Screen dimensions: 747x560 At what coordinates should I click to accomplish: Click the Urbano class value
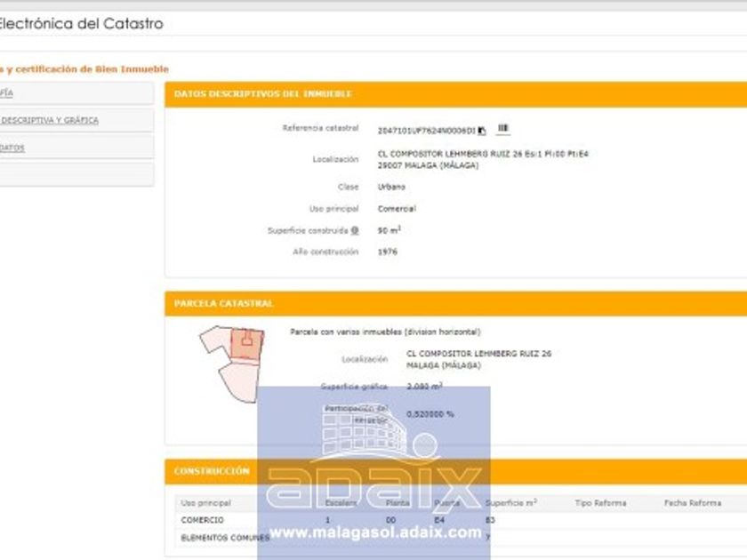click(391, 187)
